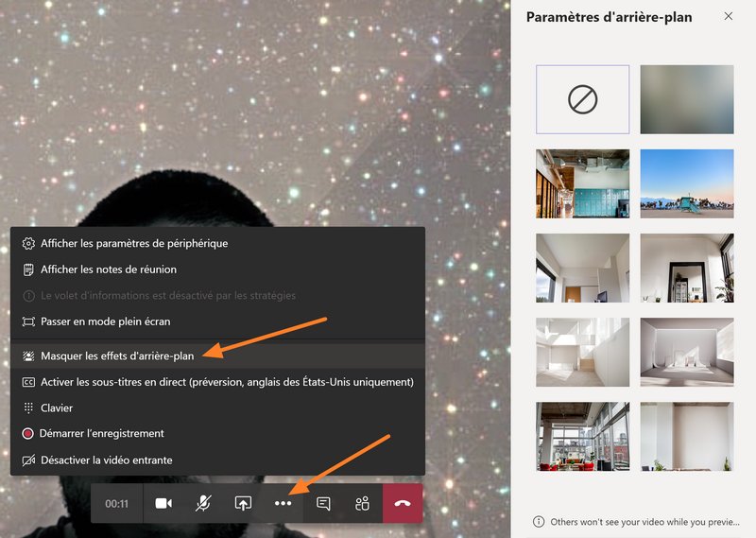Toggle the camera in the call toolbar
The width and height of the screenshot is (756, 538).
click(x=163, y=503)
